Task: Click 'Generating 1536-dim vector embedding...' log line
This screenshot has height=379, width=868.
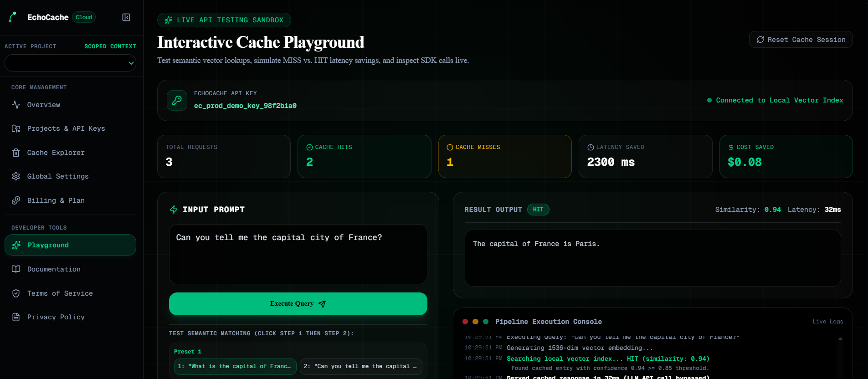Action: [x=580, y=348]
